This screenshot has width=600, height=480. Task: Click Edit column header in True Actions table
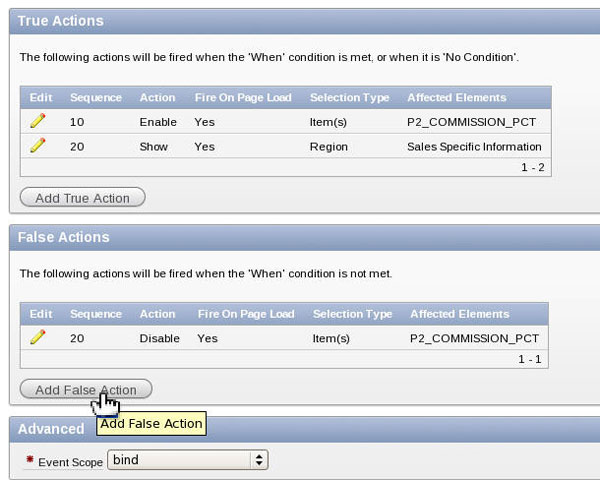(x=40, y=98)
